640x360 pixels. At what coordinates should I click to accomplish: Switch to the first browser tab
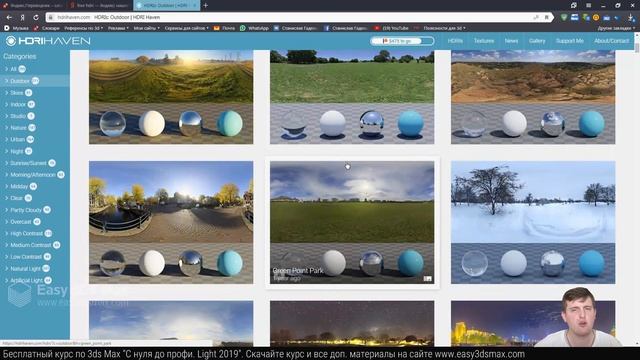point(33,5)
